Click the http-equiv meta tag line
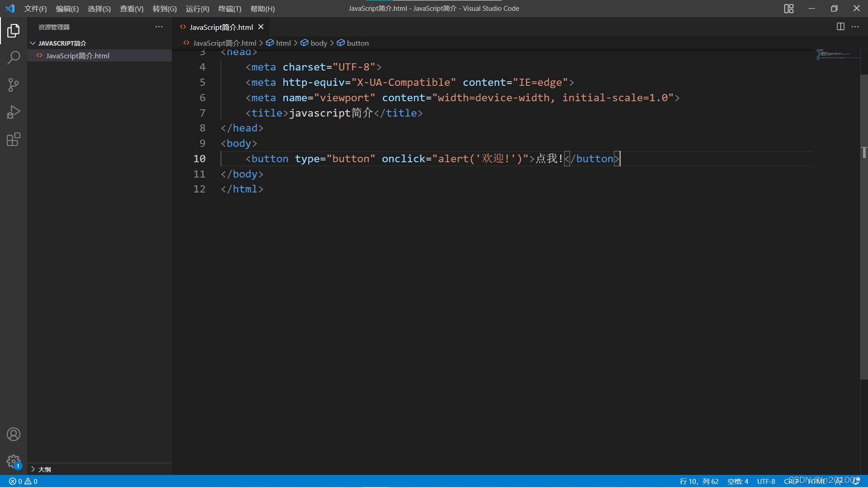This screenshot has width=868, height=488. click(x=410, y=82)
